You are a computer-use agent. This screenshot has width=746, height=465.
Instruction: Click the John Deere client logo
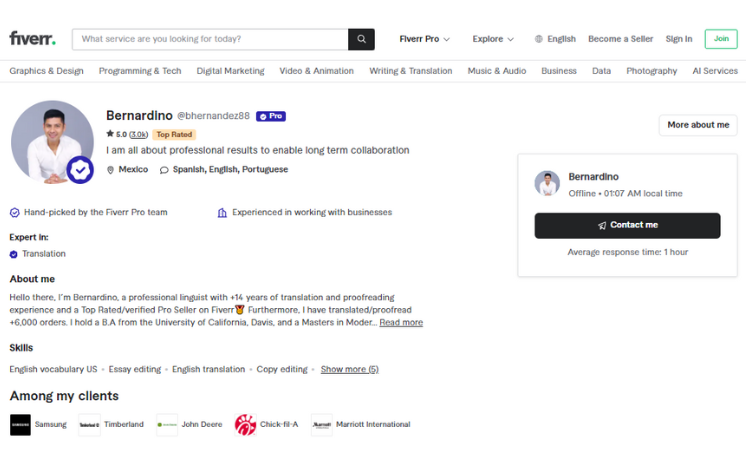pos(167,424)
